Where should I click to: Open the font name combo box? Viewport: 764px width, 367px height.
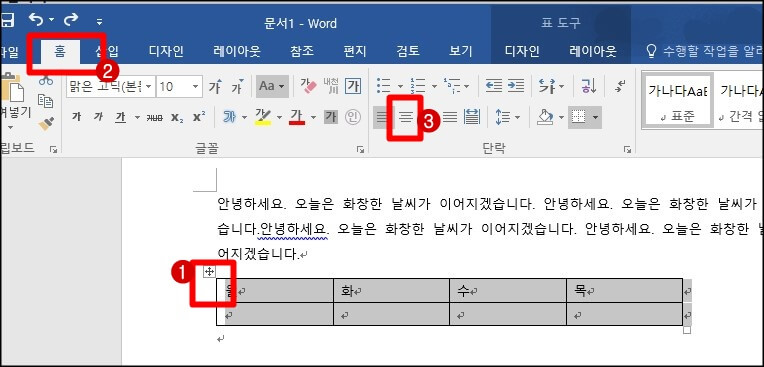point(111,87)
